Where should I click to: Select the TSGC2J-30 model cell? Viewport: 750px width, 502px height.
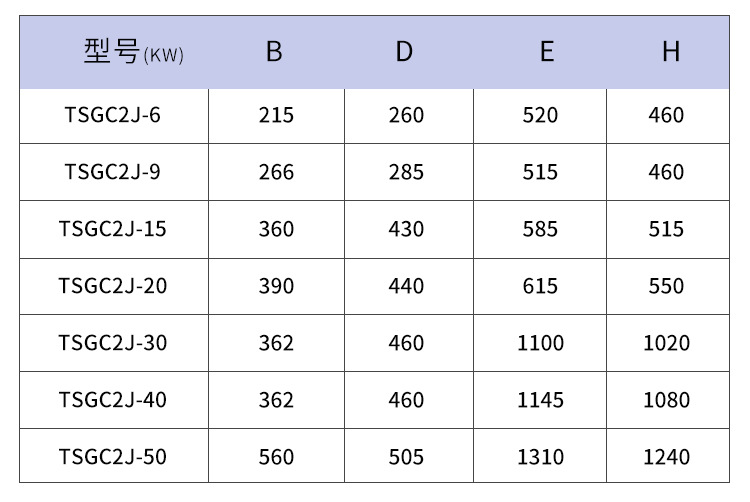click(113, 343)
